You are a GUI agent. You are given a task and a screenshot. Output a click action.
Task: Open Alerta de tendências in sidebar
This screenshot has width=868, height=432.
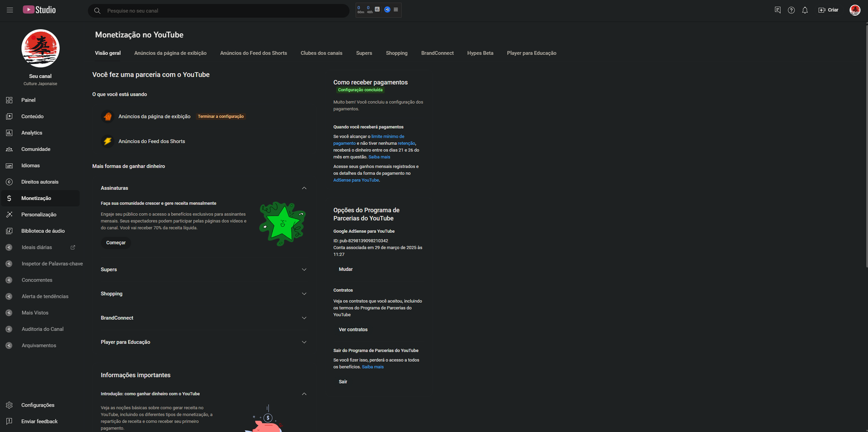tap(45, 296)
